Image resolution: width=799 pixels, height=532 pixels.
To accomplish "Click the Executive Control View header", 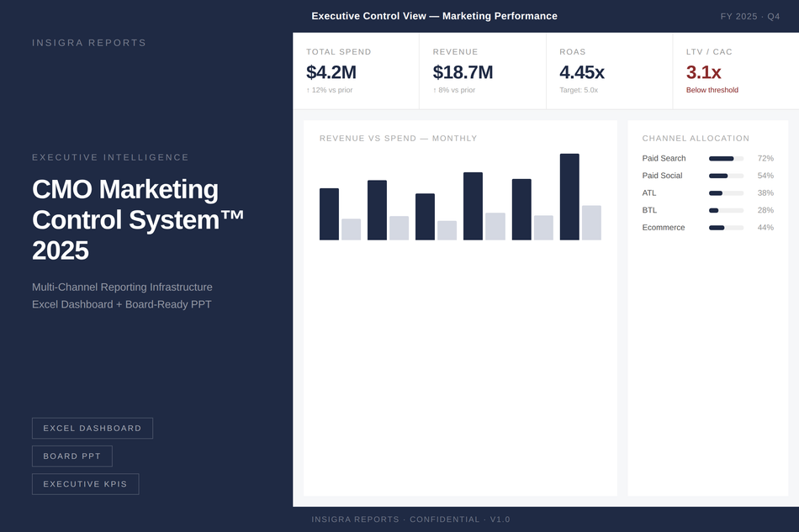I will [435, 15].
